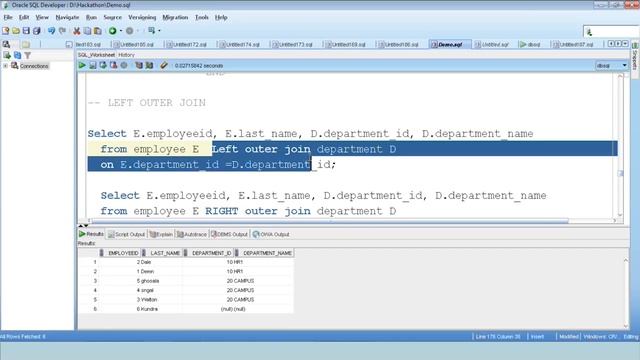
Task: Open the Tools menu
Action: 202,18
